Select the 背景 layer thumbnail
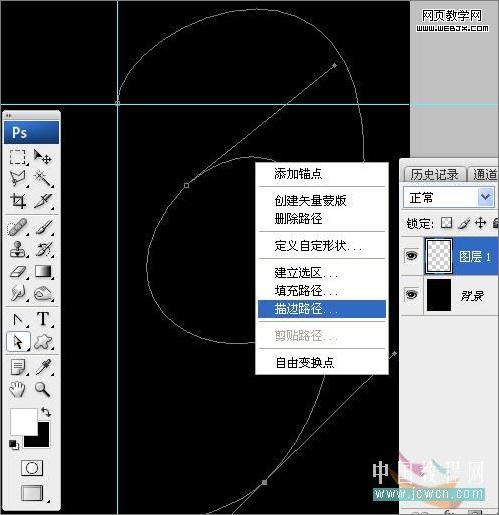Viewport: 499px width, 515px height. click(439, 295)
